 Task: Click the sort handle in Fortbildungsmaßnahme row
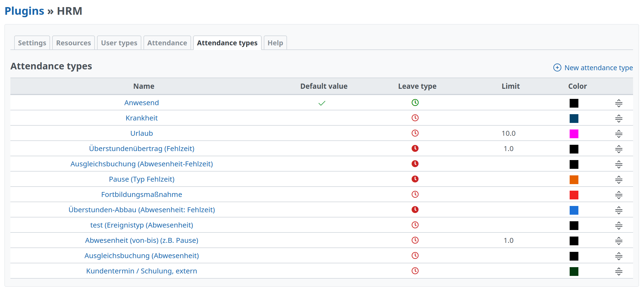pos(619,195)
